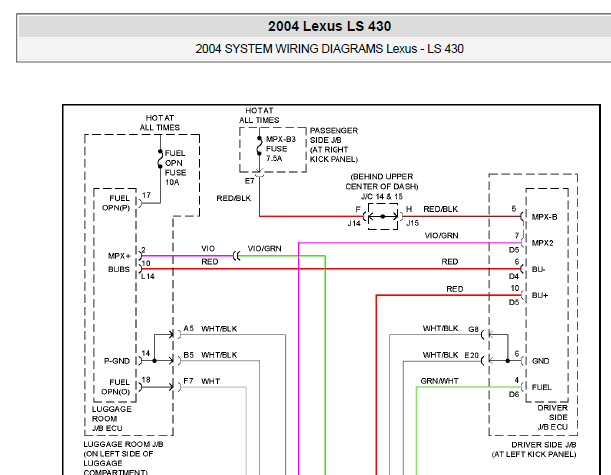The width and height of the screenshot is (611, 475).
Task: Click the '2004 SYSTEM WIRING DIAGRAMS Lexus - LS 430' subtitle
Action: tap(329, 49)
